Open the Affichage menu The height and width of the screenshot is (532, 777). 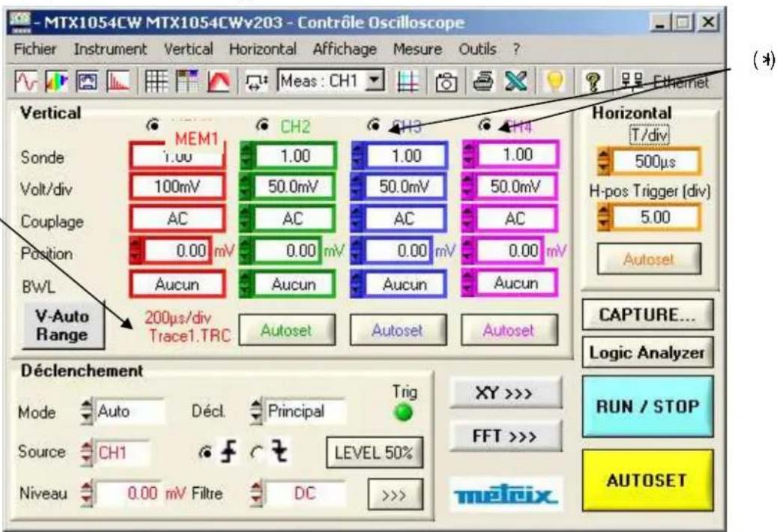[345, 49]
